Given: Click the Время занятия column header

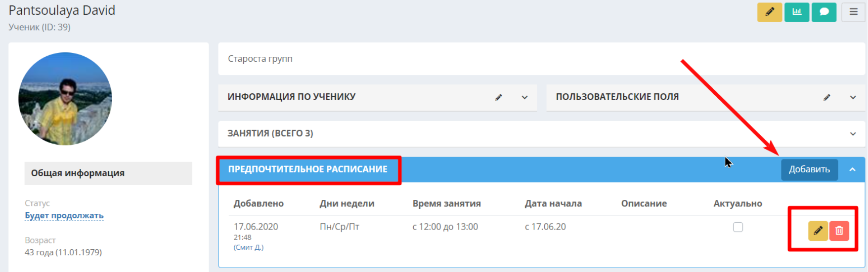Looking at the screenshot, I should point(447,203).
